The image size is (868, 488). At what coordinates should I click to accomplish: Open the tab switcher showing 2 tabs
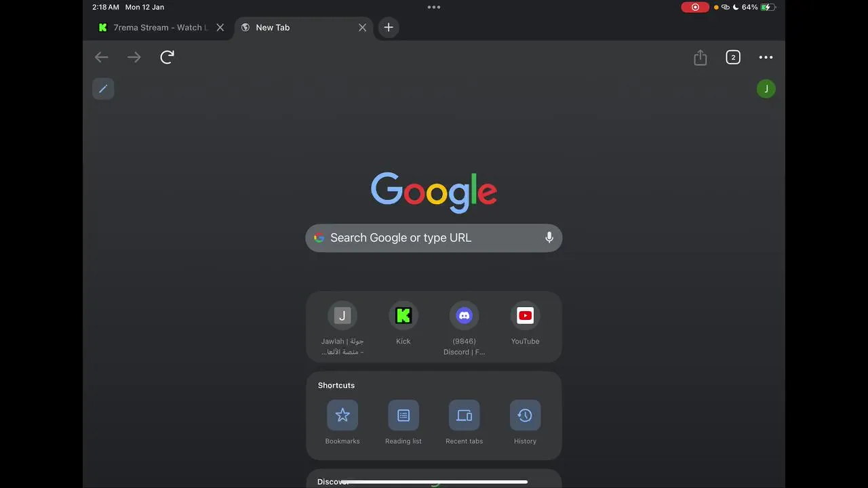733,58
